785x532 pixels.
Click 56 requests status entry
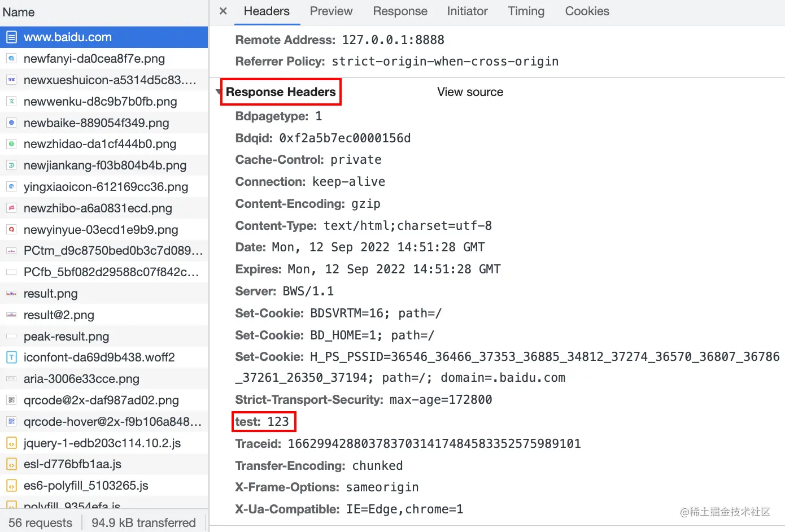[x=40, y=523]
